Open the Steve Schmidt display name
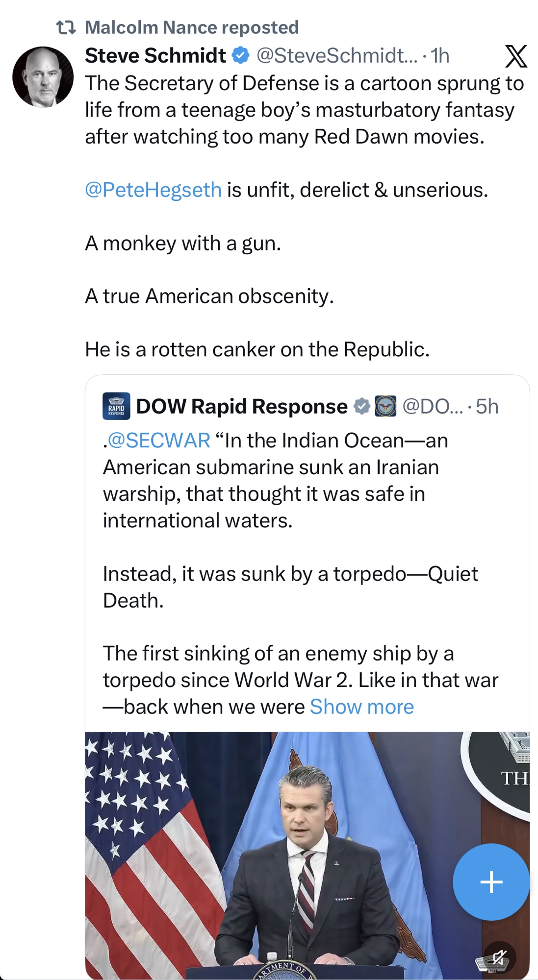 click(x=155, y=56)
